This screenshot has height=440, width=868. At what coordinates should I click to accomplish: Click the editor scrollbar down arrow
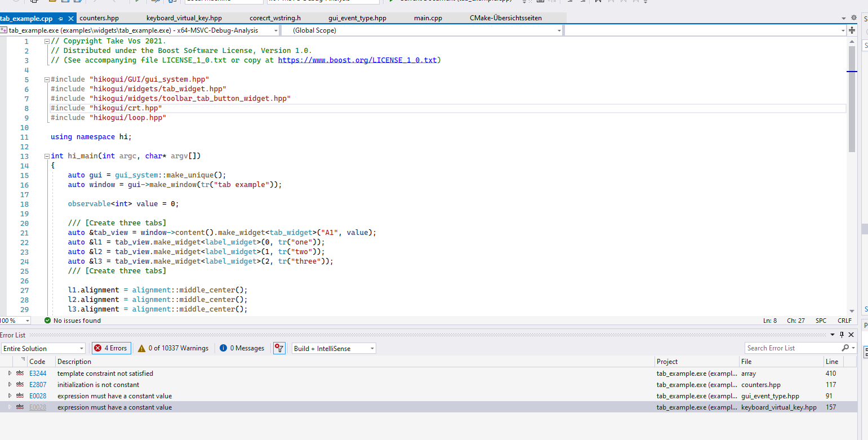click(x=851, y=311)
